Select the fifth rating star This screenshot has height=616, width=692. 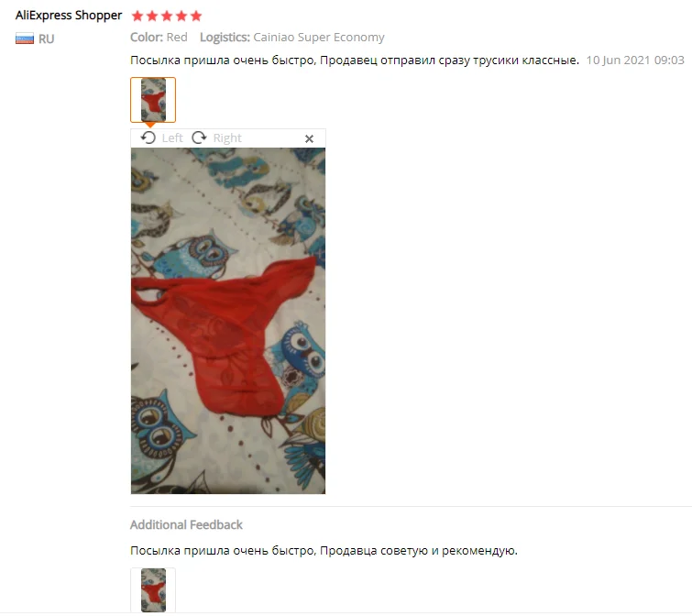pos(196,16)
